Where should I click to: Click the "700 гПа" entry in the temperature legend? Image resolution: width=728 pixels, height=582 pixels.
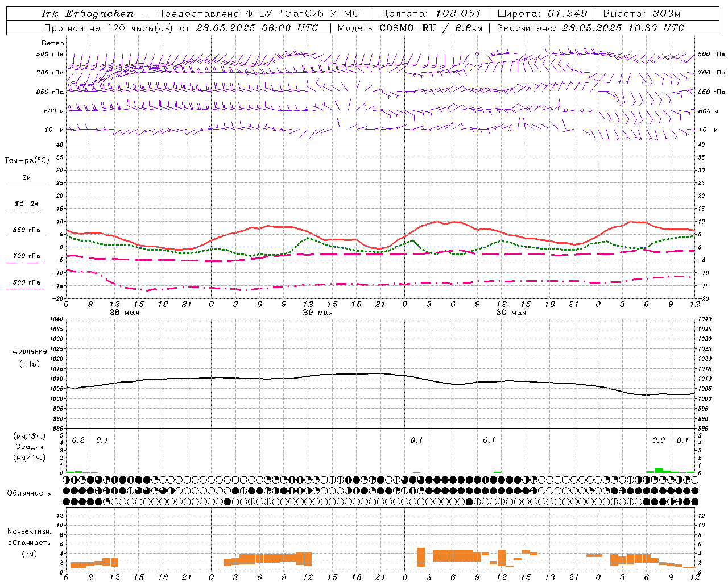coord(27,256)
